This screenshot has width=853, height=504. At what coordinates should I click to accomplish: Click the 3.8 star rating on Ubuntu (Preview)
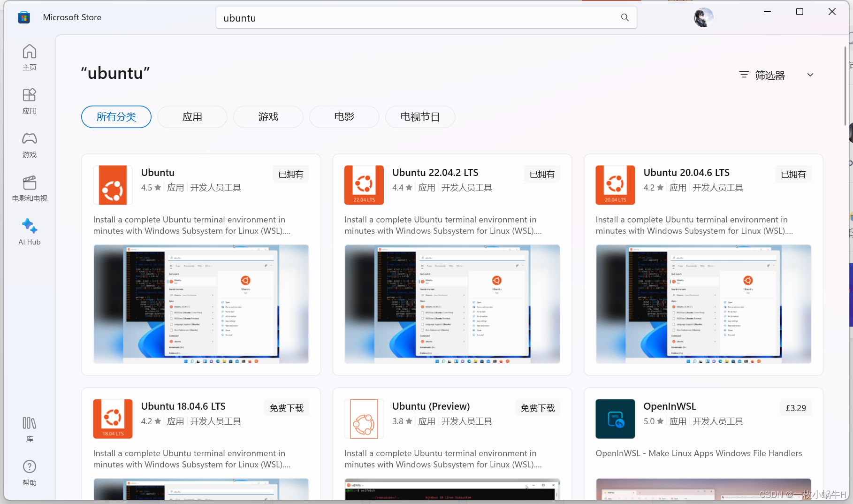(x=402, y=421)
